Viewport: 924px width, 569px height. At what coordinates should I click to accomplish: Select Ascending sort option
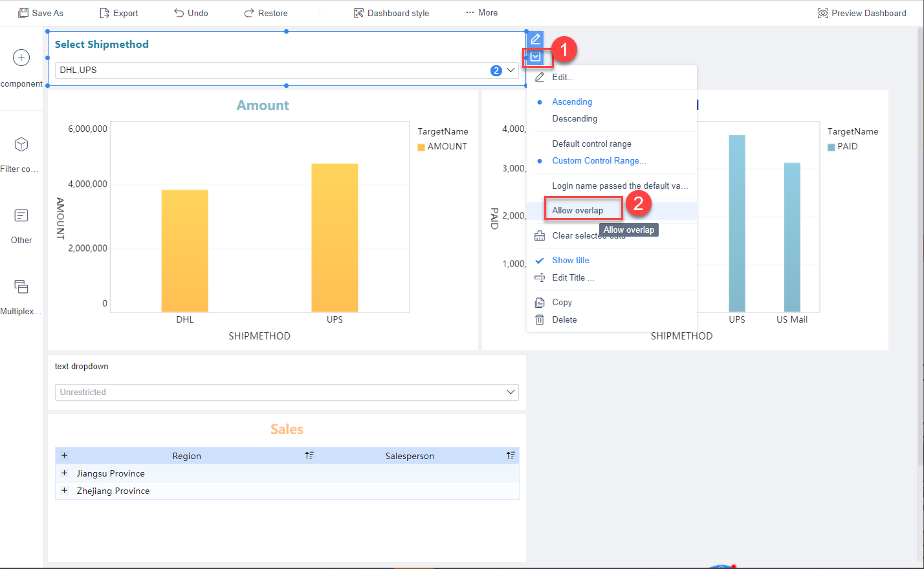[x=572, y=102]
